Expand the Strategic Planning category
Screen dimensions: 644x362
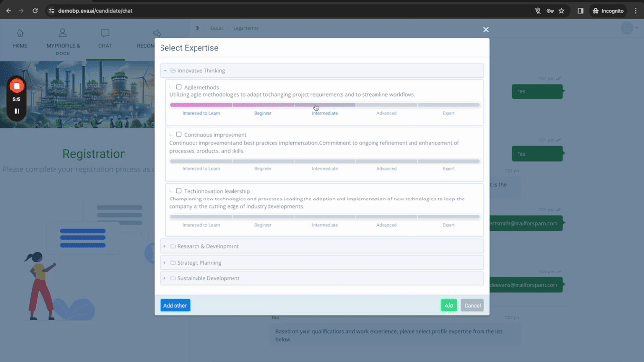[x=322, y=263]
